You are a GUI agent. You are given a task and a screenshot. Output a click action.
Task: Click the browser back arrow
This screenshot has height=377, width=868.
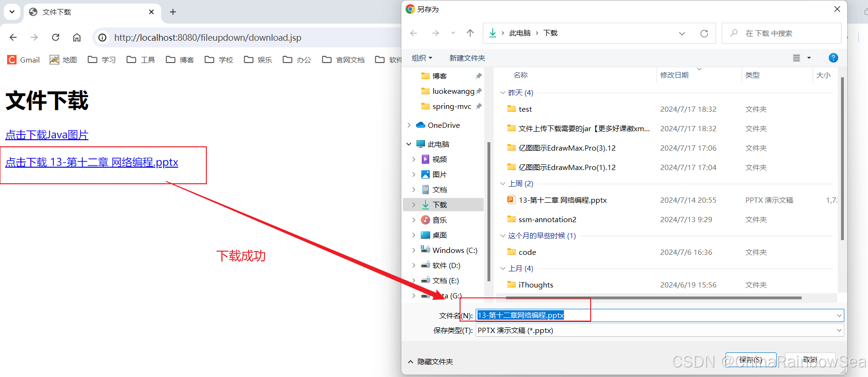(x=13, y=37)
